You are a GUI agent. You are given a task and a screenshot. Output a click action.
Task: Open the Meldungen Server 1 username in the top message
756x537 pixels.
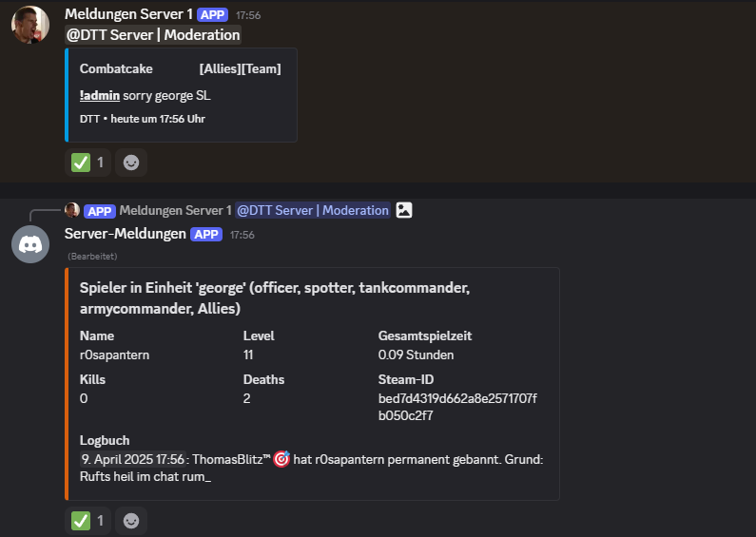pos(128,15)
